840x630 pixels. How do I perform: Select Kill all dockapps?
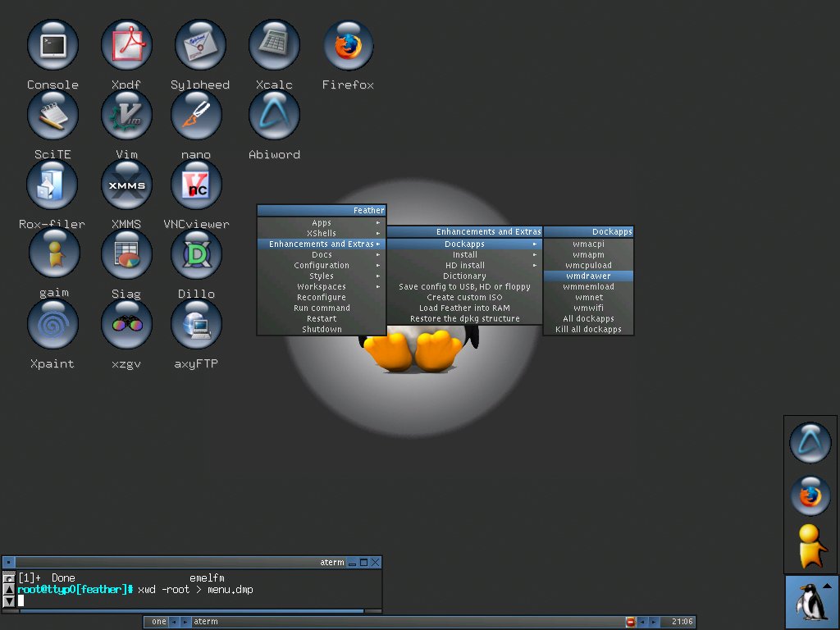coord(588,329)
